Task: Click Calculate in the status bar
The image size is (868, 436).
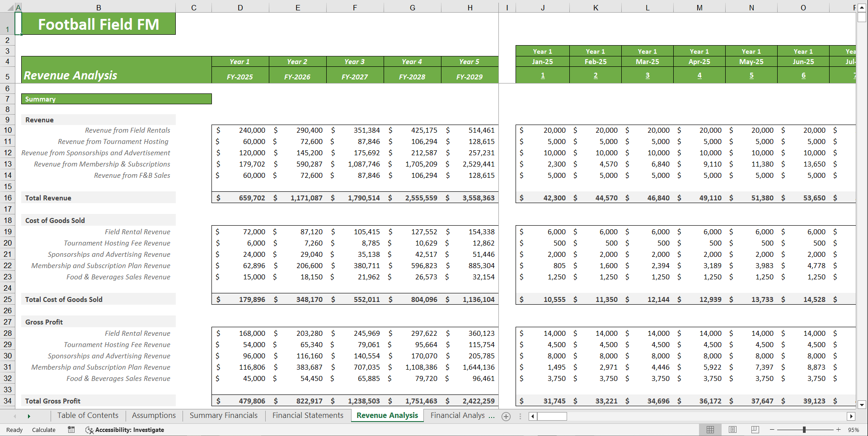Action: pyautogui.click(x=43, y=430)
